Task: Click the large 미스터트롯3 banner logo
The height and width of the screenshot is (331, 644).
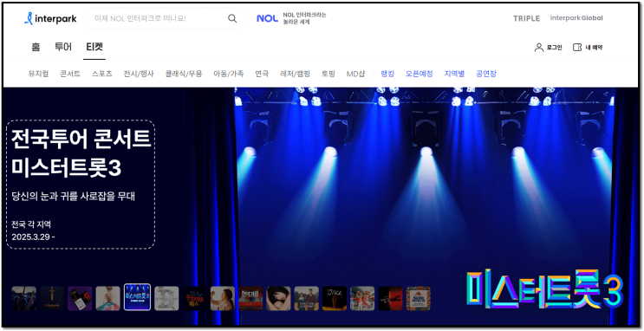Action: click(545, 289)
